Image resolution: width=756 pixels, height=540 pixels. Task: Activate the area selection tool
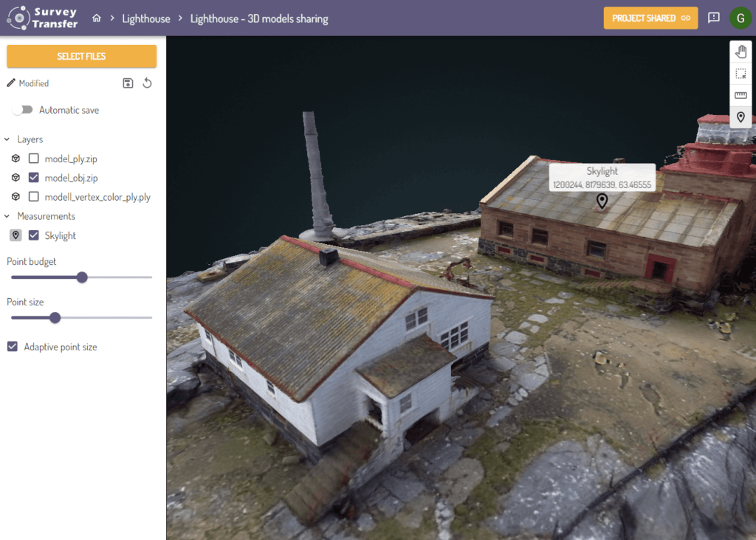coord(740,74)
